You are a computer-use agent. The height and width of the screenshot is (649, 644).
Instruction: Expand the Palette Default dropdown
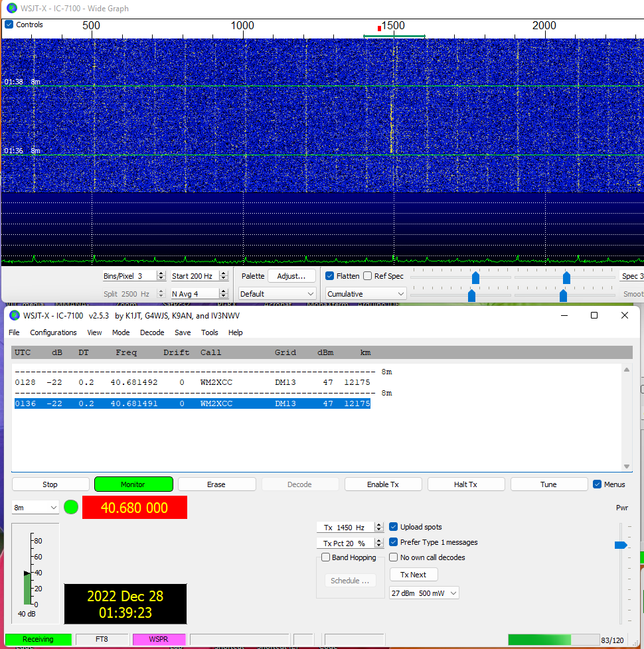(277, 294)
